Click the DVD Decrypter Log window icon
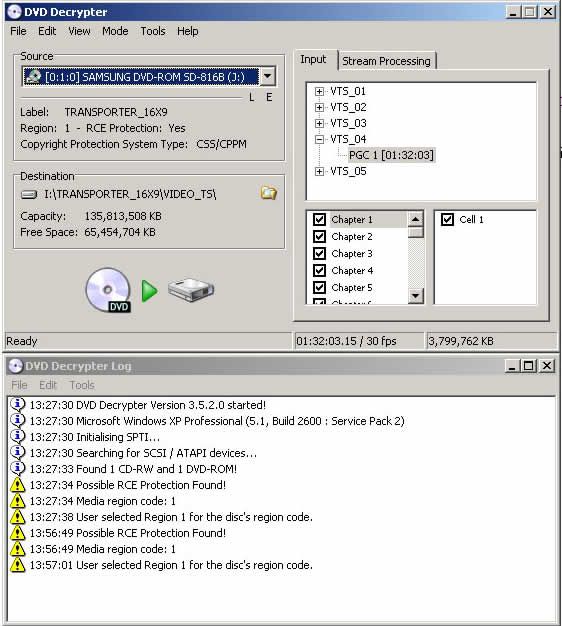This screenshot has width=562, height=626. pyautogui.click(x=16, y=366)
